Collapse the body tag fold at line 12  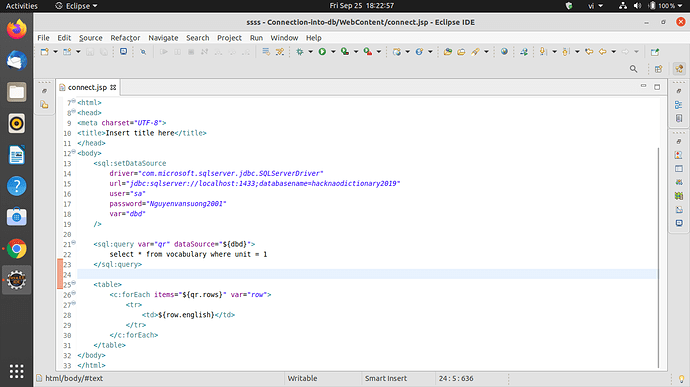(x=74, y=152)
